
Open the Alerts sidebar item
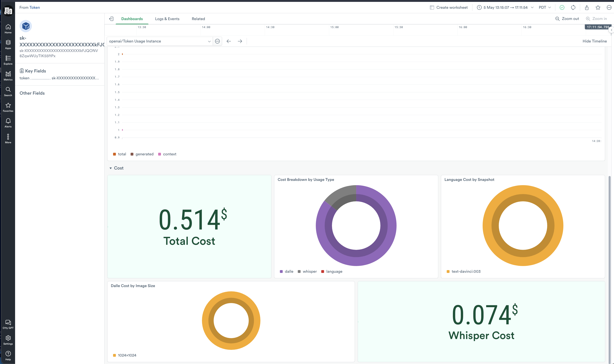(8, 123)
